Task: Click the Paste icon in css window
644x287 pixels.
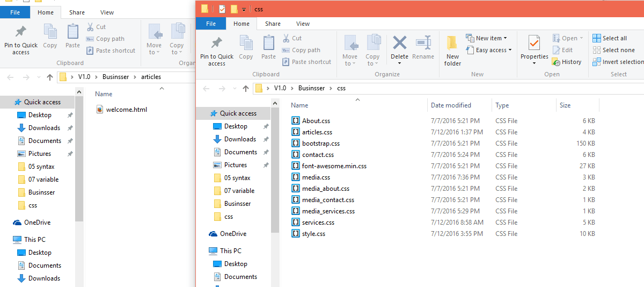Action: (x=268, y=47)
